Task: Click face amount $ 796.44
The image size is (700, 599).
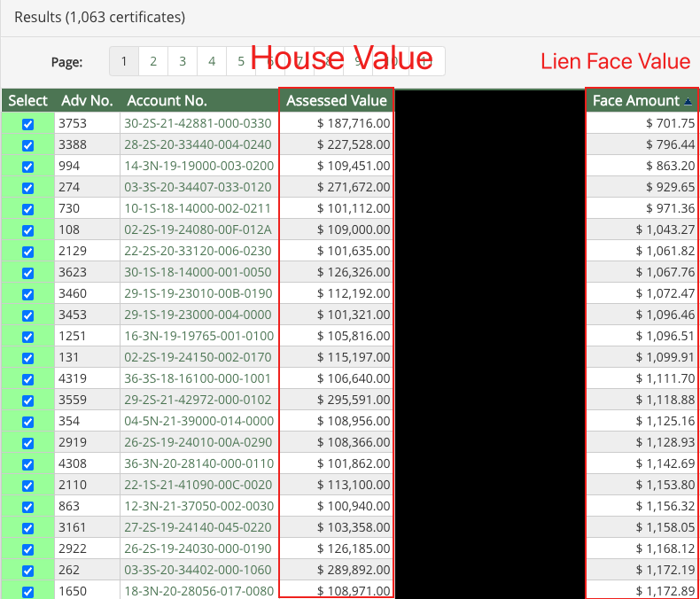Action: pyautogui.click(x=670, y=144)
